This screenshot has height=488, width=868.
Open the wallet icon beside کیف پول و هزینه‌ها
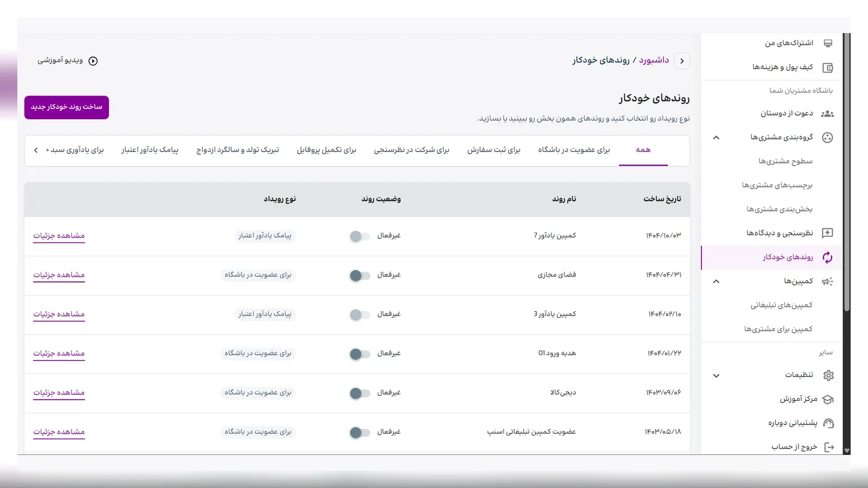click(828, 68)
